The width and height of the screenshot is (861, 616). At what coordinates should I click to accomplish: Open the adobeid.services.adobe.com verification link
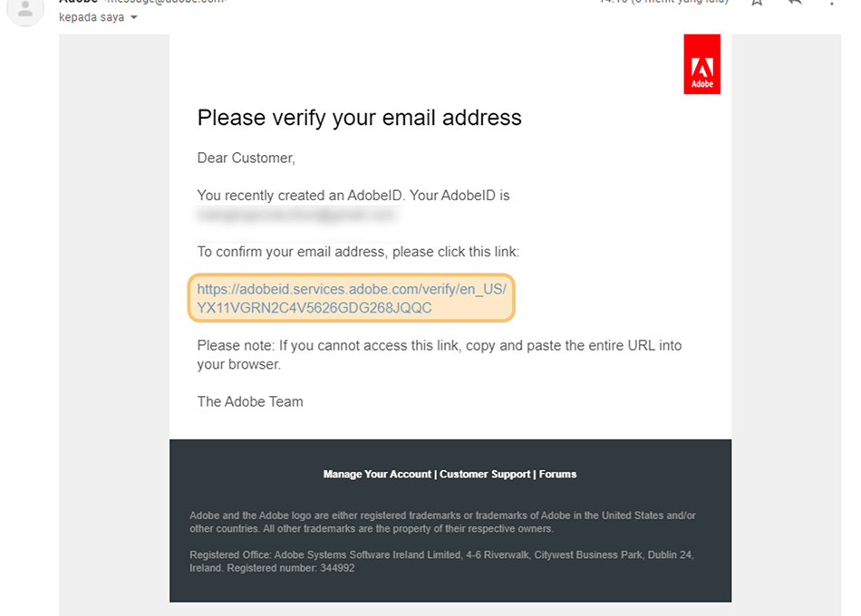[352, 298]
